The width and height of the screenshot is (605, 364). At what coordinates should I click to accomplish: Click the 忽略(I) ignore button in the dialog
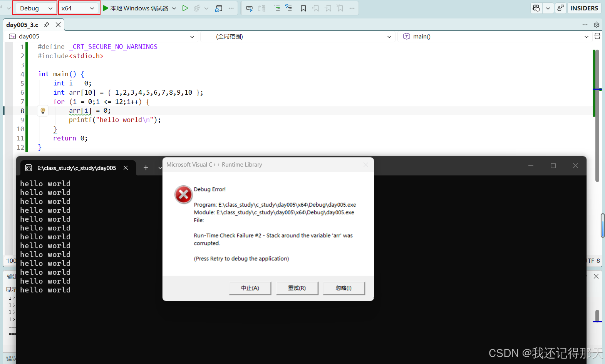(344, 288)
